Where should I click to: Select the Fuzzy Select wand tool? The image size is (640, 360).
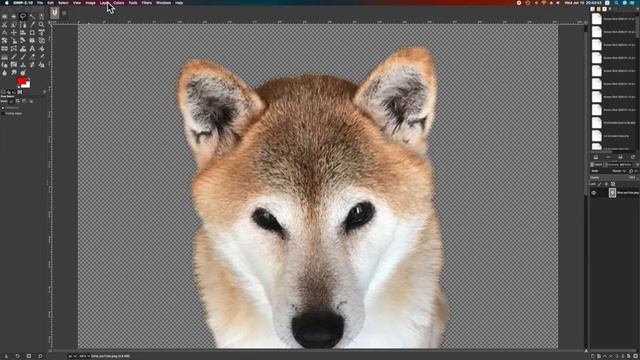click(32, 16)
